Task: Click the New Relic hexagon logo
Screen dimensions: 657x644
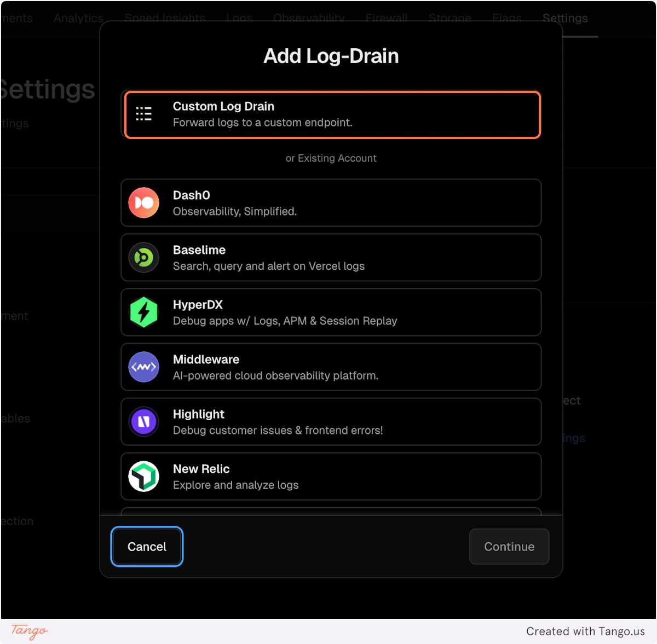Action: 143,476
